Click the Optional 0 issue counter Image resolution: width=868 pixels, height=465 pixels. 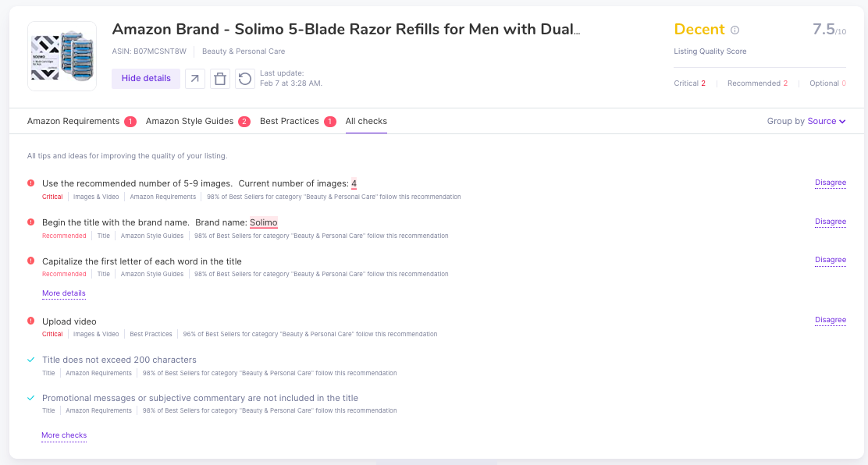pyautogui.click(x=827, y=83)
